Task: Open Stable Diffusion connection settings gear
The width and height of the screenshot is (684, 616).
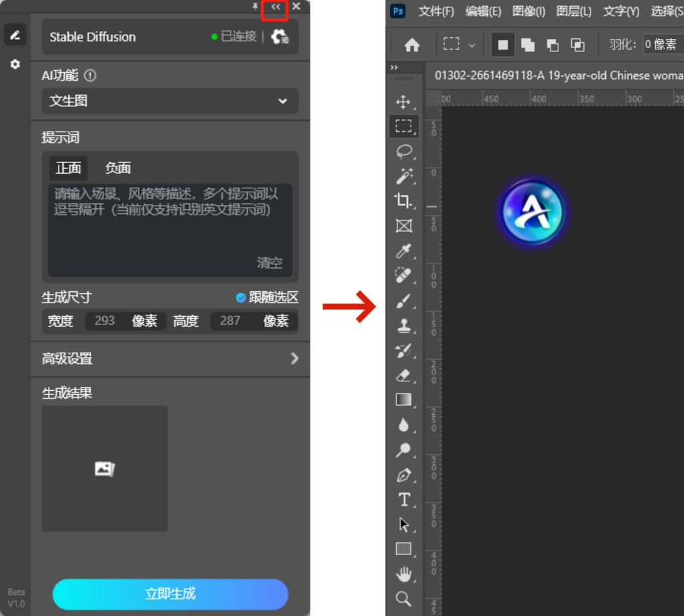Action: (x=280, y=37)
